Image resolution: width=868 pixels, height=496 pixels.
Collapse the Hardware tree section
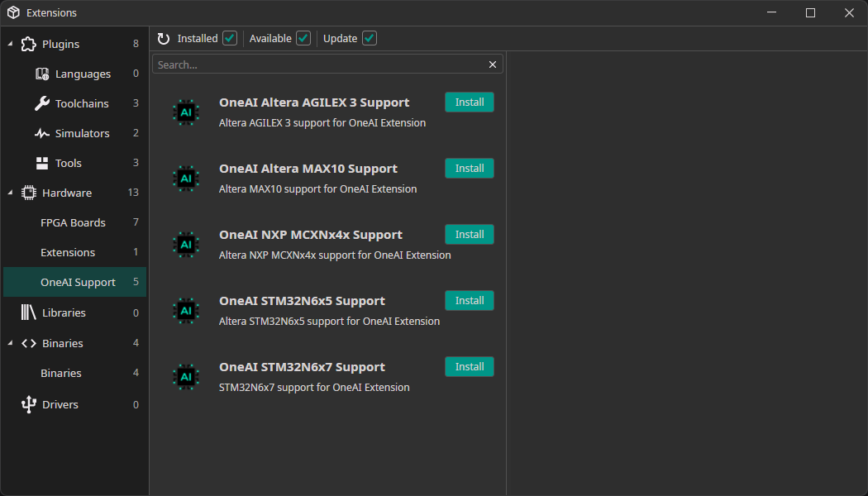[10, 192]
